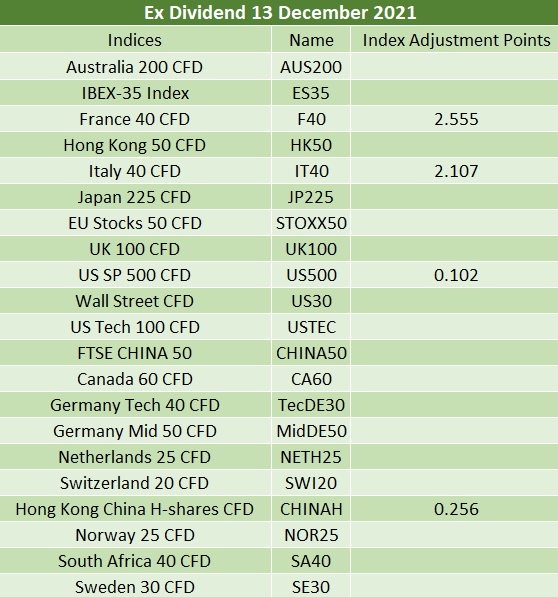Click the Ex Dividend 13 December 2021 title
The height and width of the screenshot is (597, 558).
(x=280, y=13)
